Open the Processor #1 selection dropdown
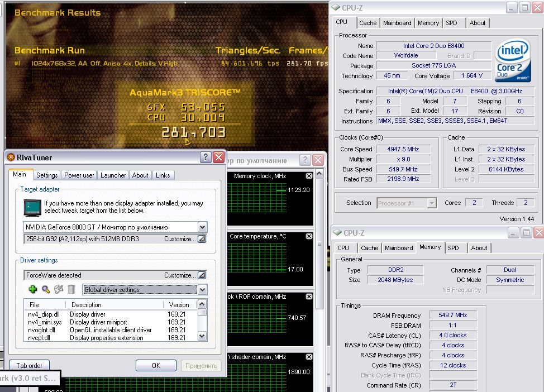The width and height of the screenshot is (544, 392). pos(432,203)
